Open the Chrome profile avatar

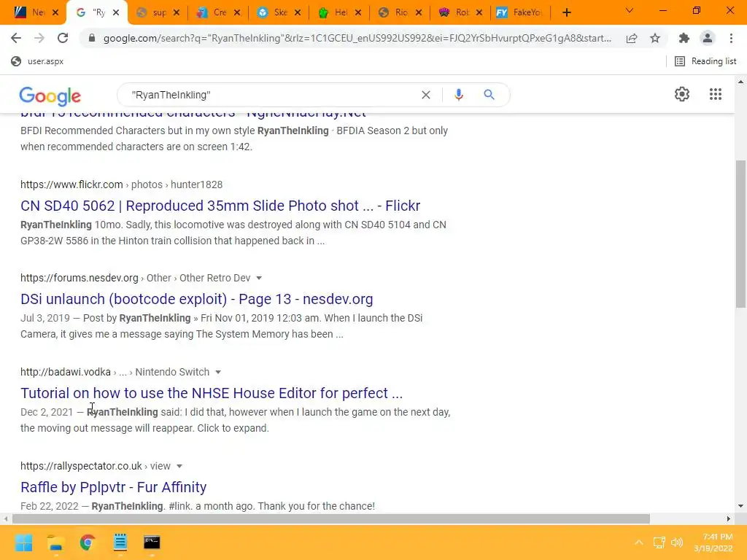point(708,38)
